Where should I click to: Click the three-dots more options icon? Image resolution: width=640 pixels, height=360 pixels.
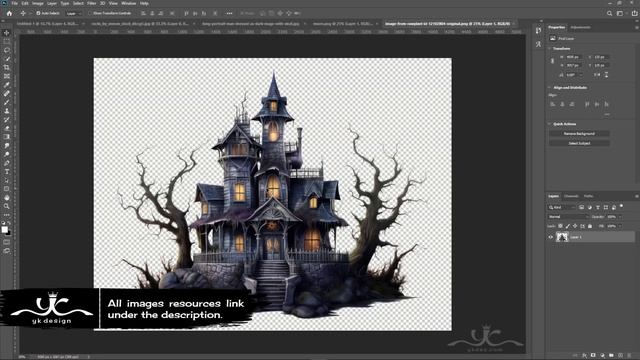229,13
